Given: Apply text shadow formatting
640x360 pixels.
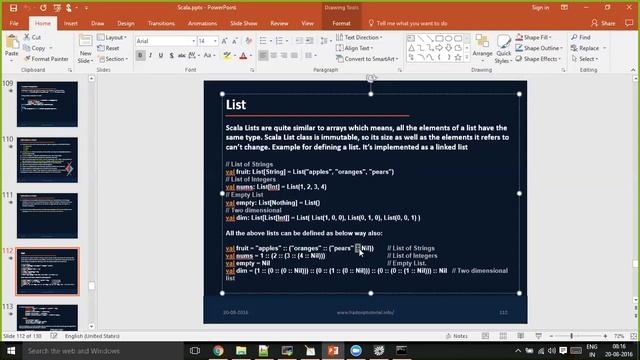Looking at the screenshot, I should (171, 56).
